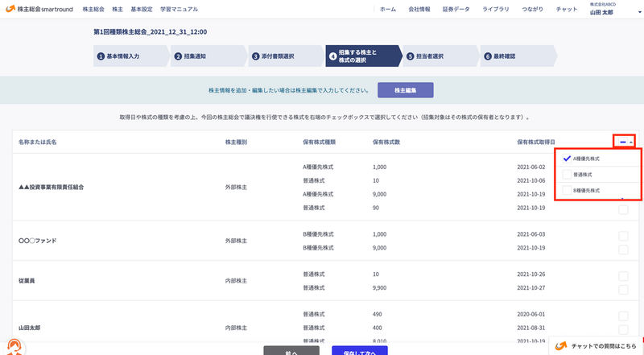
Task: Go to step 6 最終確認
Action: 518,56
